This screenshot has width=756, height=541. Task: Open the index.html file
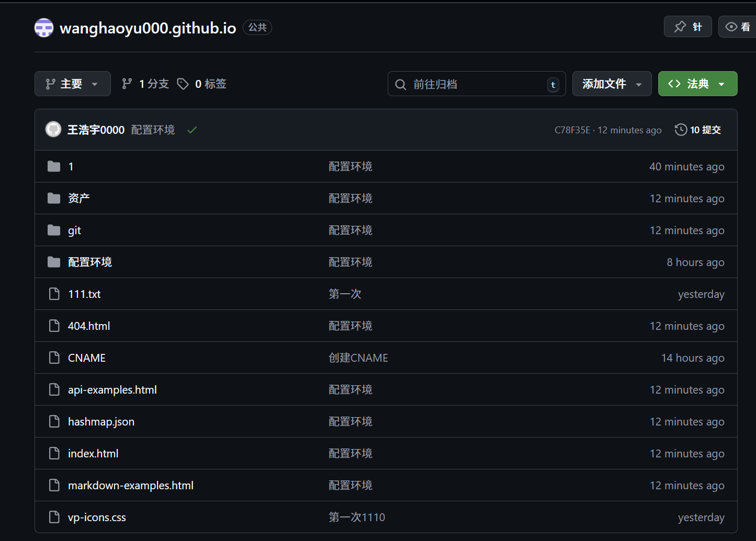(x=93, y=454)
